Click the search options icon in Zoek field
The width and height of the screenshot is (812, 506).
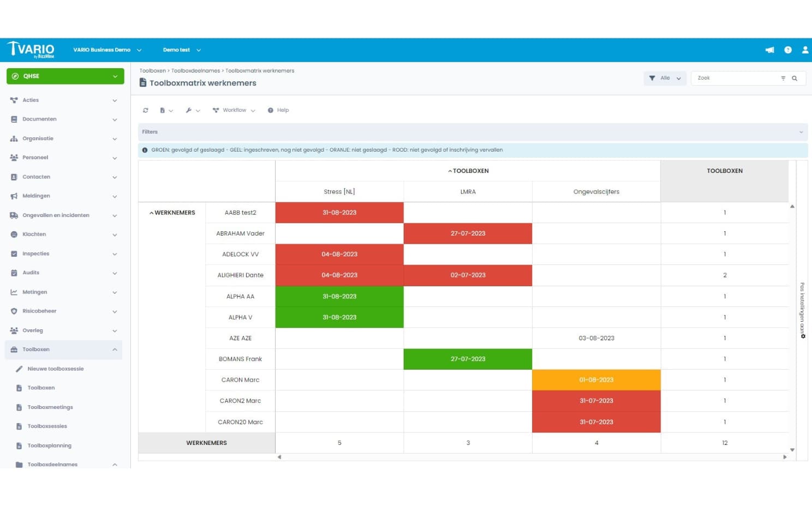[x=783, y=78]
